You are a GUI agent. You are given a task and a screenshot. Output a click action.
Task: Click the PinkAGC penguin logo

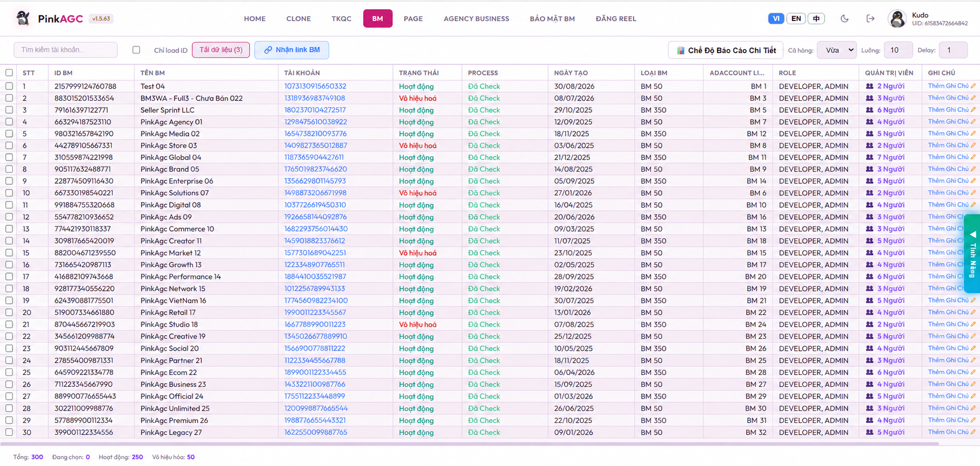(x=23, y=18)
